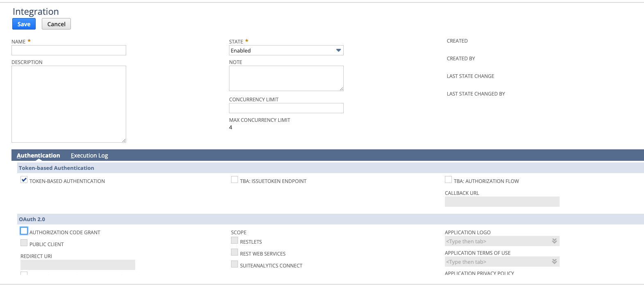Click the Callback URL field
This screenshot has width=644, height=288.
click(x=502, y=202)
